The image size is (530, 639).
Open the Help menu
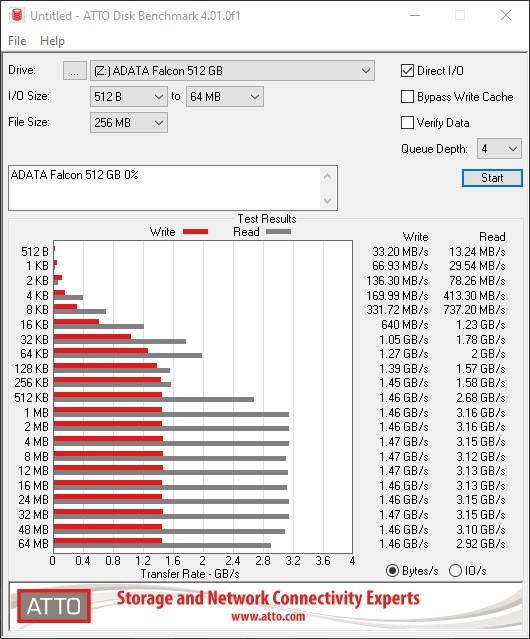pyautogui.click(x=52, y=41)
